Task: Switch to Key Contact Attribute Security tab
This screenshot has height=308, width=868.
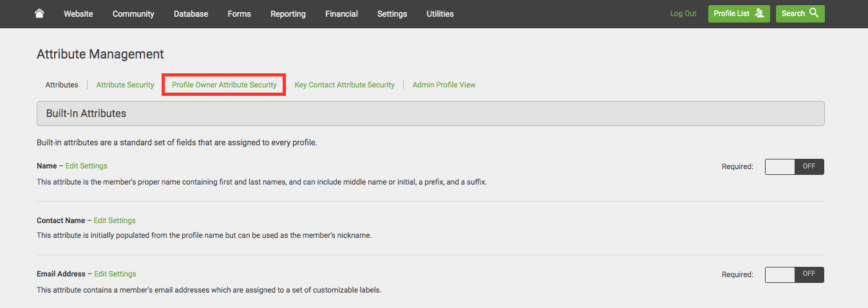Action: click(x=344, y=85)
